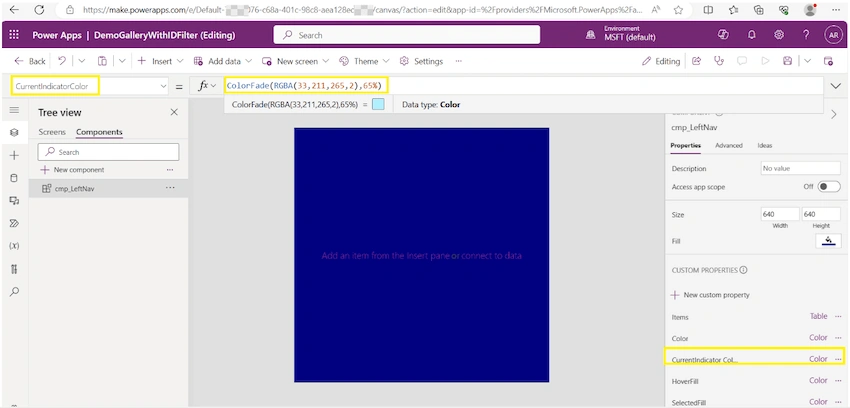This screenshot has height=408, width=850.
Task: Open the Power Apps app launcher waffle
Action: tap(14, 35)
